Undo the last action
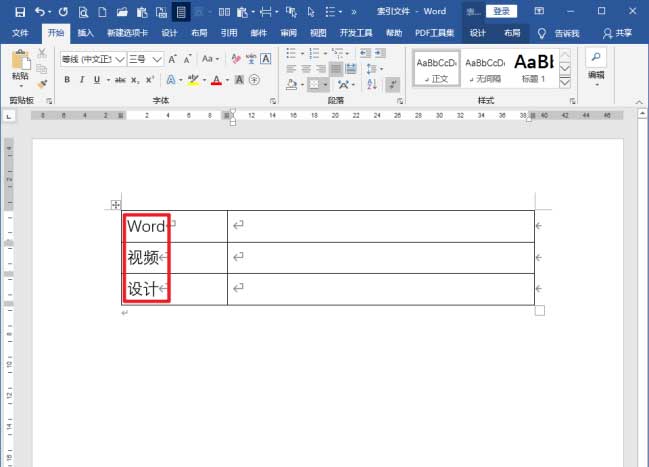The image size is (649, 467). click(x=40, y=12)
